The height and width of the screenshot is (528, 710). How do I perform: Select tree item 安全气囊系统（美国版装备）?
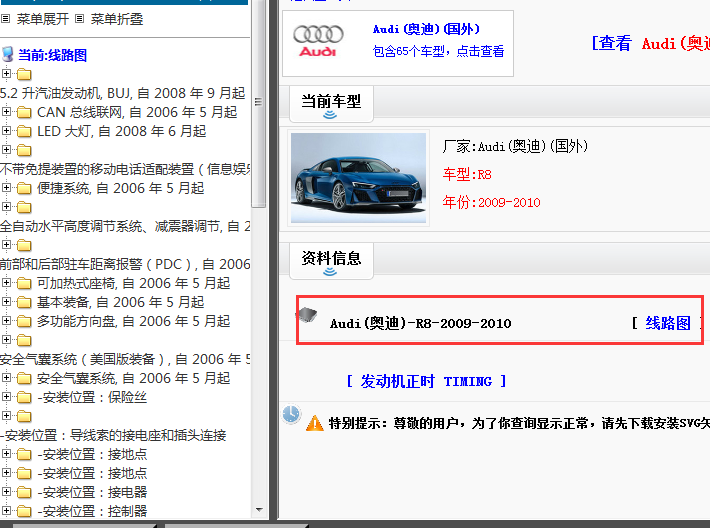pos(125,359)
